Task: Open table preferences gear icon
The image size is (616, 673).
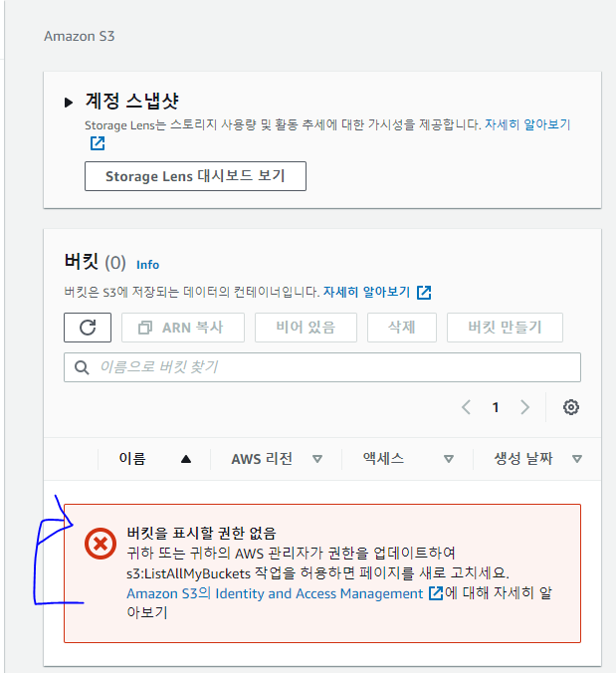Action: 571,407
